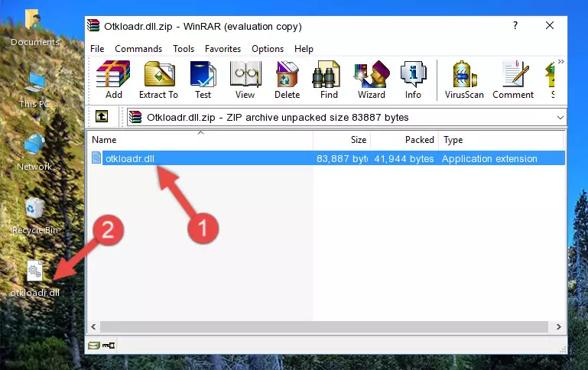Image resolution: width=588 pixels, height=370 pixels.
Task: Run the Test archive tool
Action: click(x=203, y=80)
